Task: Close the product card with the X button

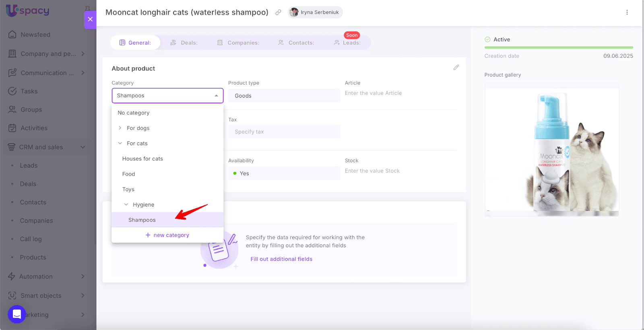Action: tap(90, 19)
